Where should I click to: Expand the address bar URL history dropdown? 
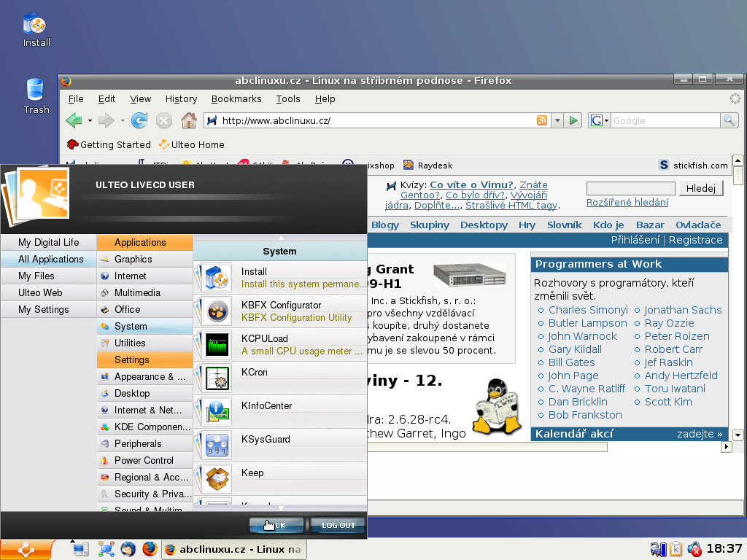click(x=557, y=120)
